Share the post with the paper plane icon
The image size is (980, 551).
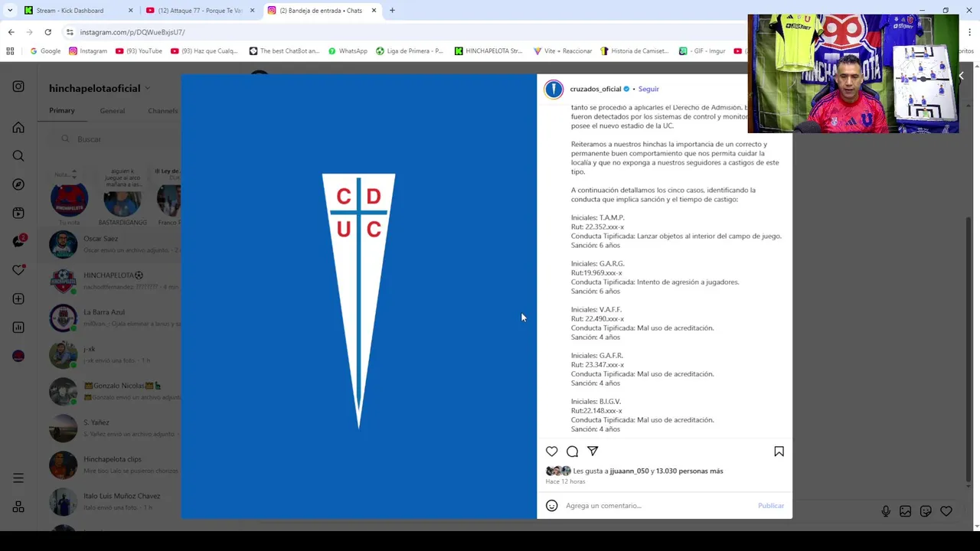tap(593, 452)
